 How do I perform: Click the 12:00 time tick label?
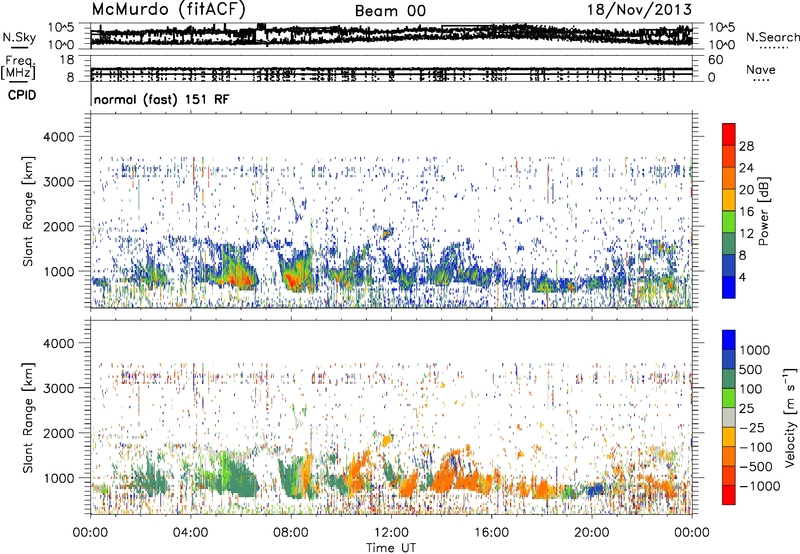pos(391,533)
